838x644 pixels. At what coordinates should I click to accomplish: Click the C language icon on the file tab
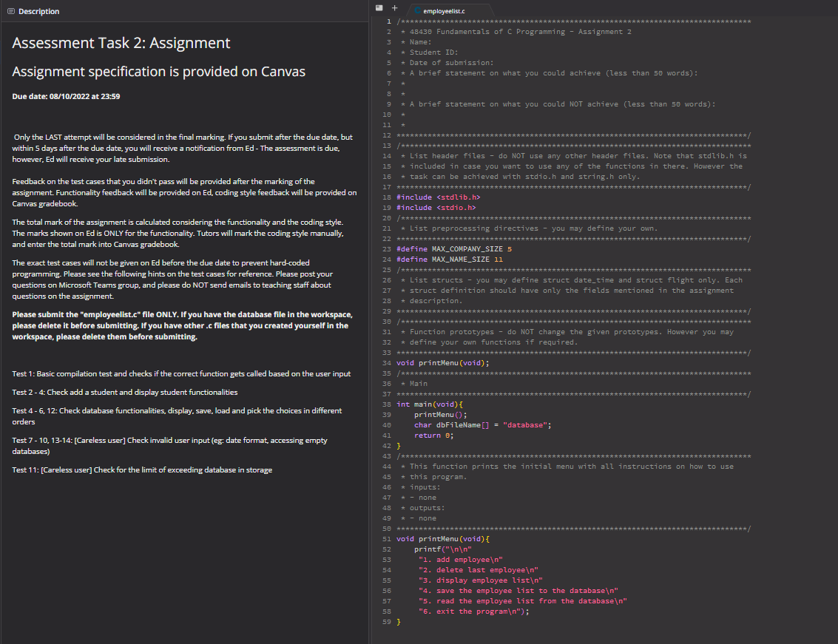point(418,10)
